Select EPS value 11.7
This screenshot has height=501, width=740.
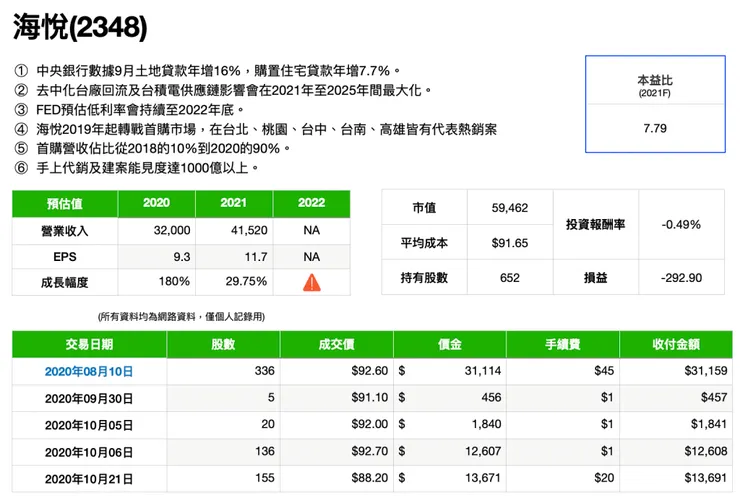[x=256, y=257]
